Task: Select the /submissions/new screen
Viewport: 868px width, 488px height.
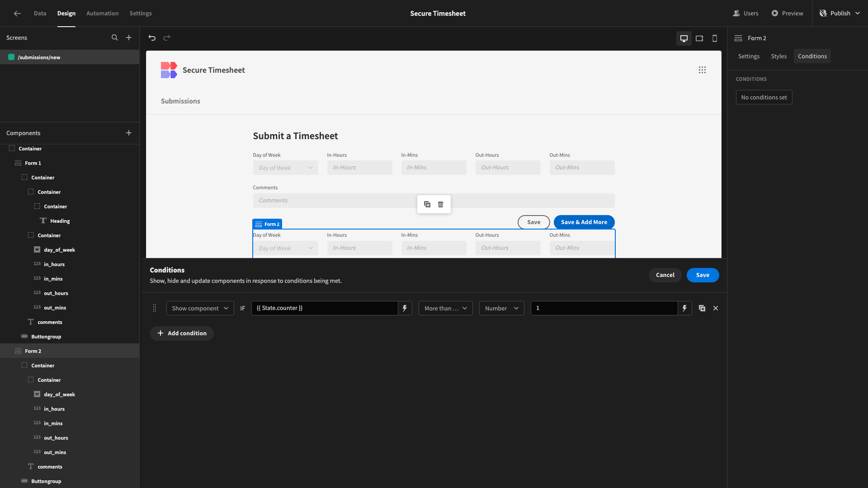Action: 70,57
